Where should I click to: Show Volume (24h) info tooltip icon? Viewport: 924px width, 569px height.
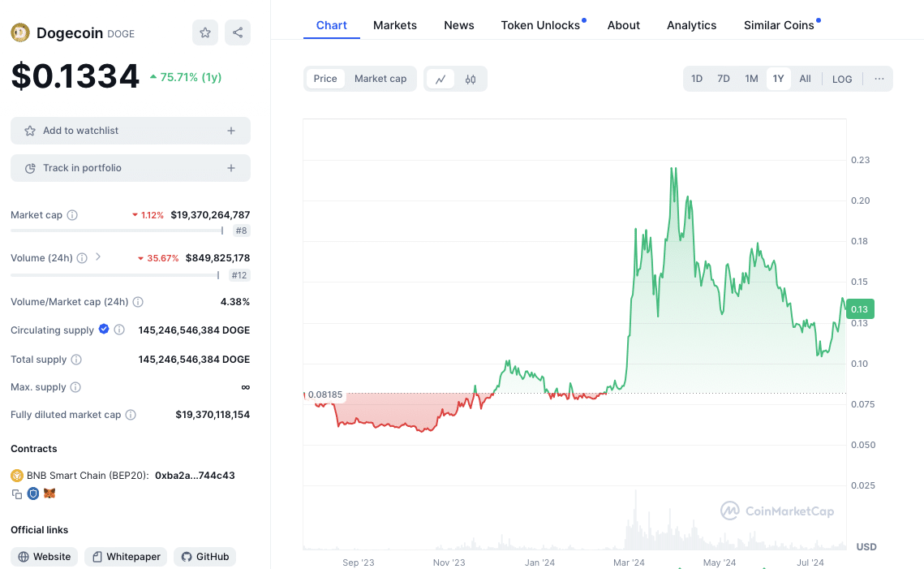[x=82, y=257]
